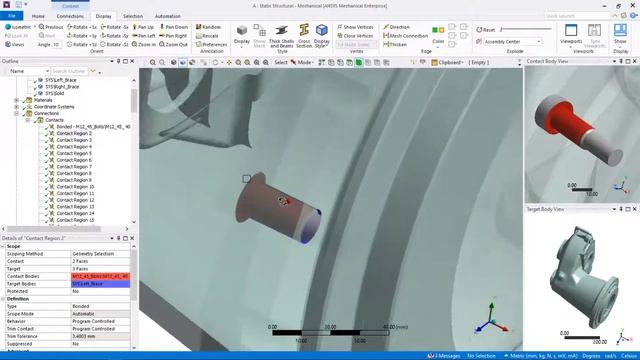
Task: Pan Up the view
Action: (143, 27)
